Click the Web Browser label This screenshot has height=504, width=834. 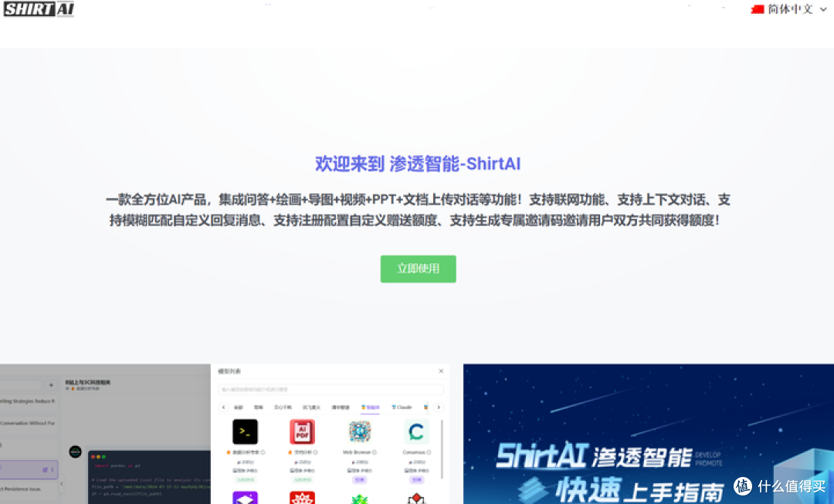356,452
